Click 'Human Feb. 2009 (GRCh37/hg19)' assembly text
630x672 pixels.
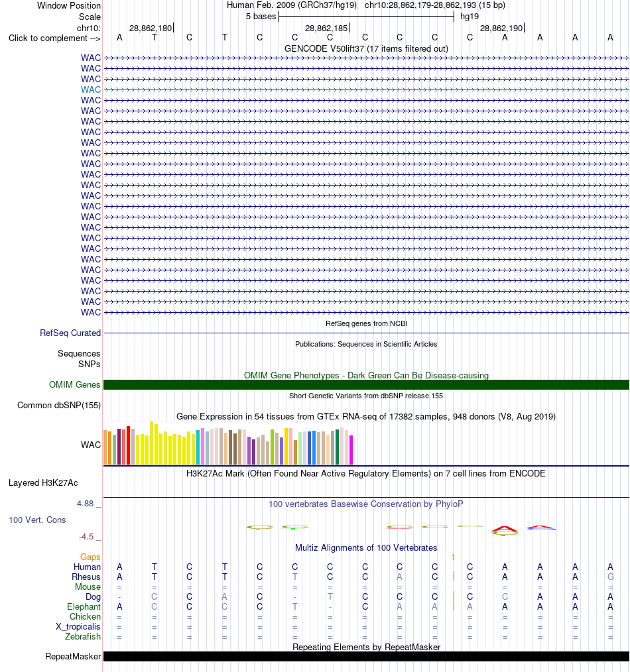click(292, 5)
